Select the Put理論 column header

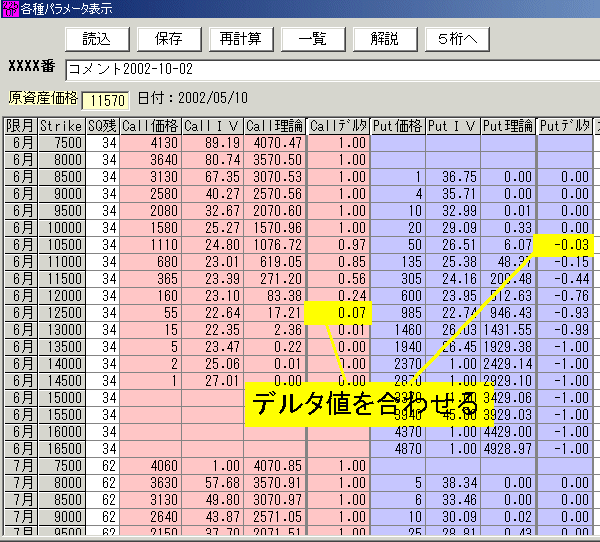coord(508,126)
